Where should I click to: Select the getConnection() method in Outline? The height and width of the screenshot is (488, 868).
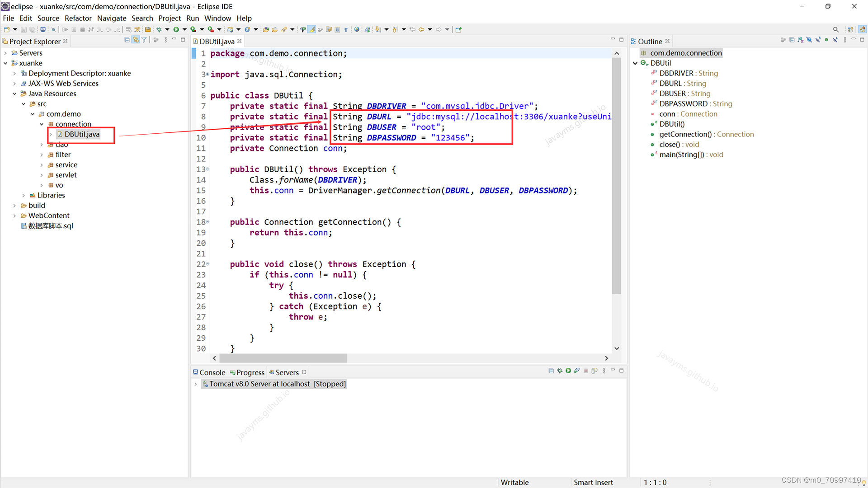[685, 134]
